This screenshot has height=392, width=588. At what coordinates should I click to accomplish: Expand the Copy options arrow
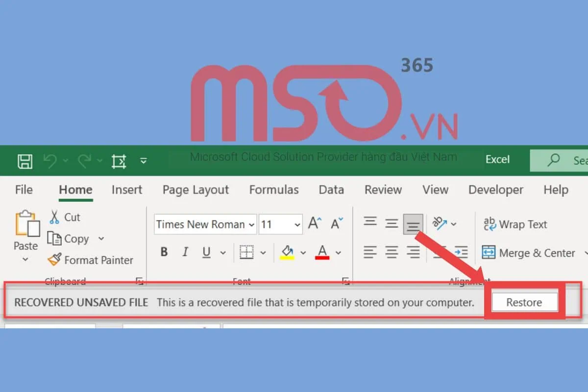click(x=101, y=239)
